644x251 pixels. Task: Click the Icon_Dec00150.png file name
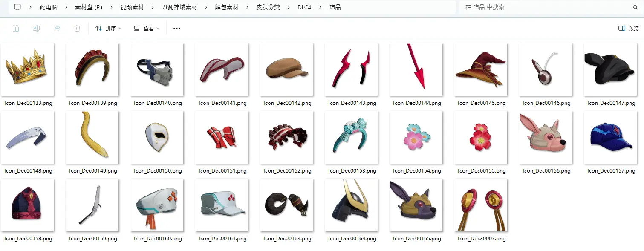pyautogui.click(x=158, y=171)
